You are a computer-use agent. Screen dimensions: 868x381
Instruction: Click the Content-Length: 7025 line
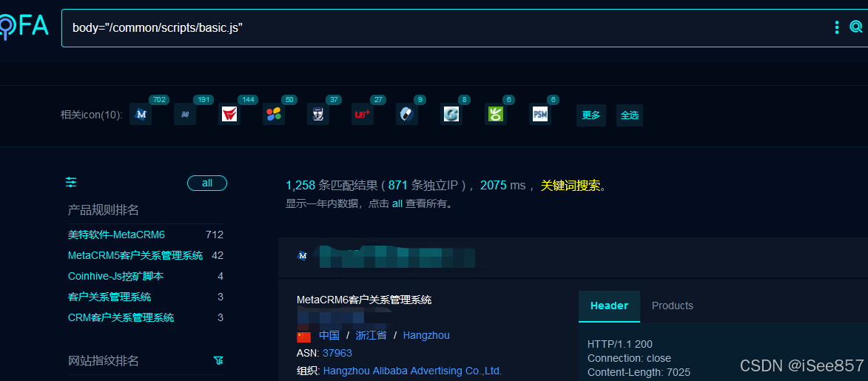[x=639, y=372]
